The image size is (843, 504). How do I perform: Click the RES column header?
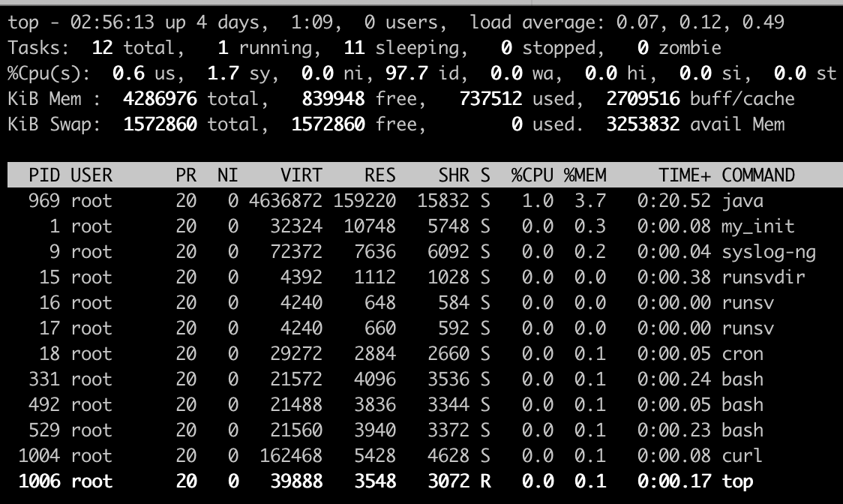(x=380, y=175)
